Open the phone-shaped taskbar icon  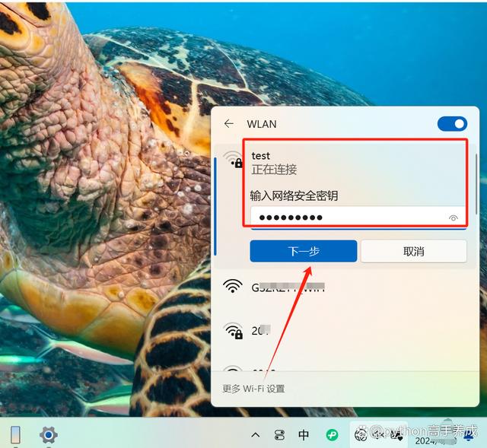pos(15,435)
